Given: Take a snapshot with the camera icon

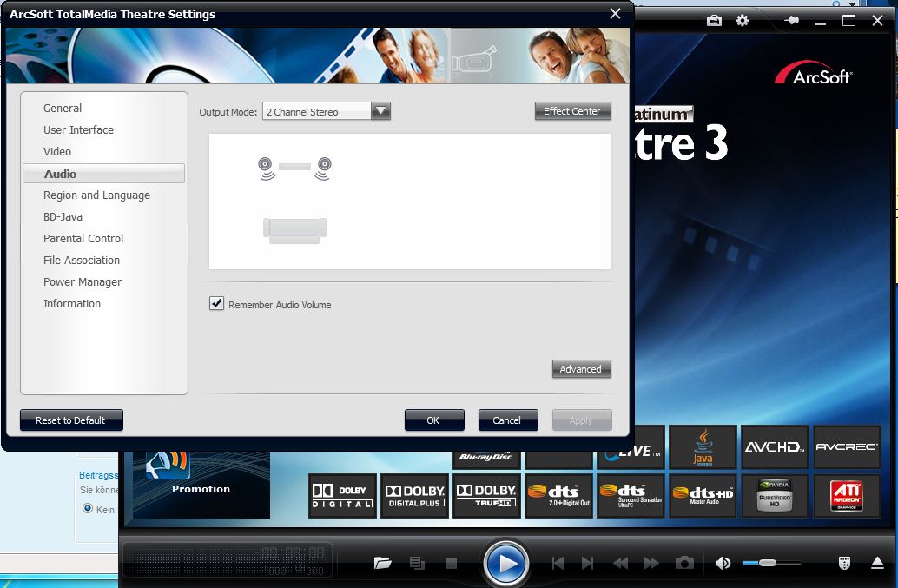Looking at the screenshot, I should (x=684, y=563).
